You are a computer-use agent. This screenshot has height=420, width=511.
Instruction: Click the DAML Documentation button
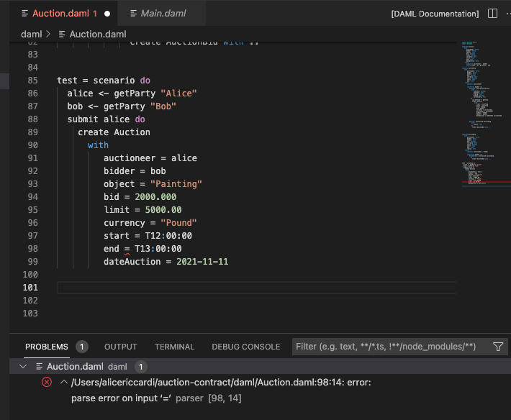(435, 14)
